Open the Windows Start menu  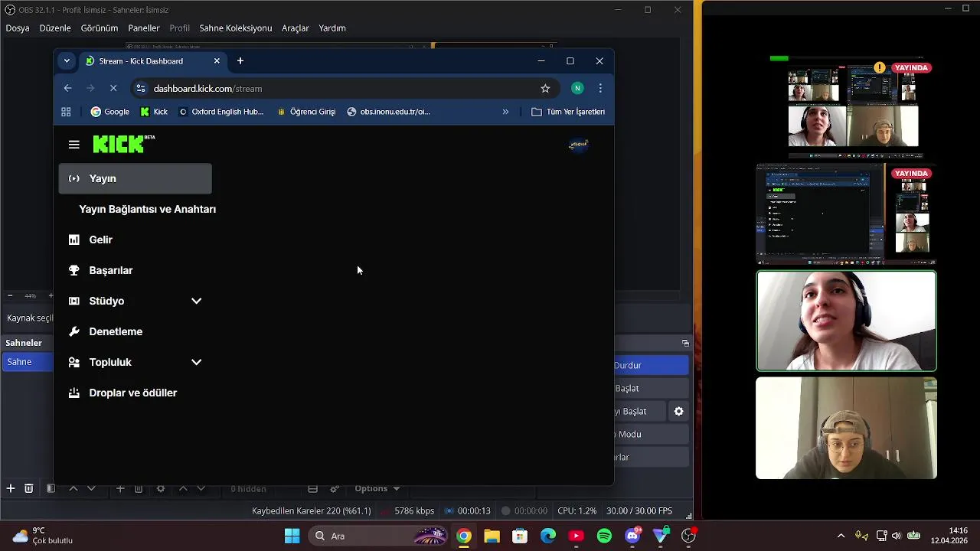(292, 536)
